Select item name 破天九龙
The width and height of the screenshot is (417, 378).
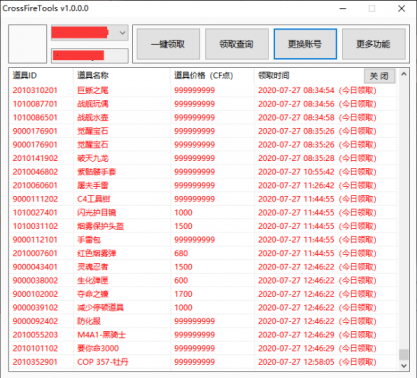coord(93,158)
